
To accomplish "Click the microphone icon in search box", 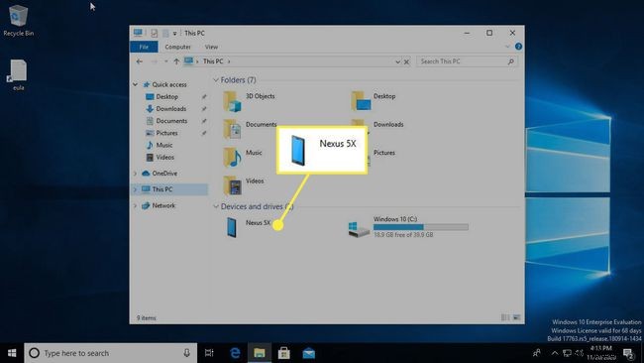I will tap(187, 353).
